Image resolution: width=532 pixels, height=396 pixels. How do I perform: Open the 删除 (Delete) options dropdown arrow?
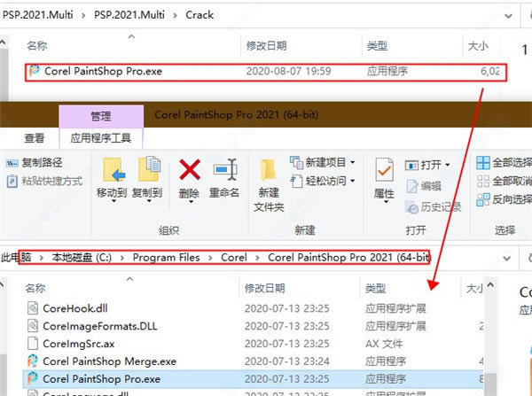pyautogui.click(x=191, y=202)
